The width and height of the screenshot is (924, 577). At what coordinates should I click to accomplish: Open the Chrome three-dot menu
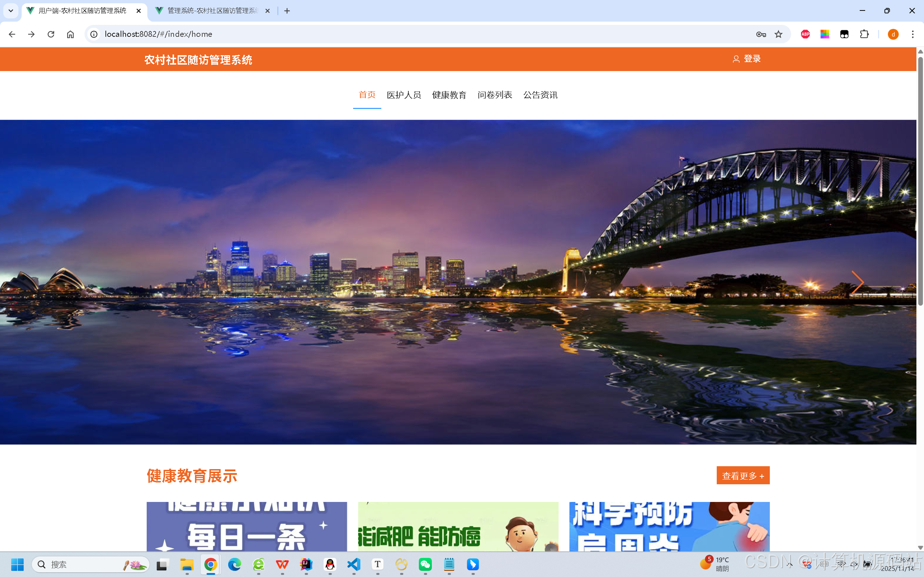coord(913,34)
